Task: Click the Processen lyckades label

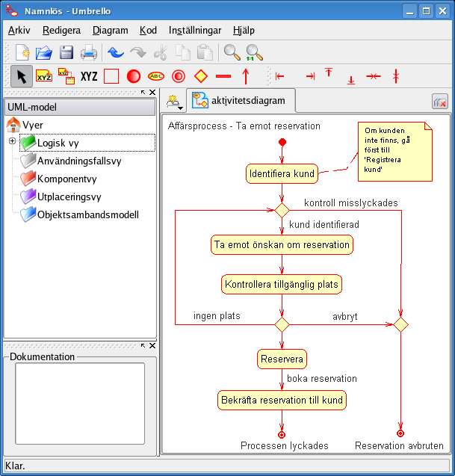Action: pyautogui.click(x=285, y=445)
